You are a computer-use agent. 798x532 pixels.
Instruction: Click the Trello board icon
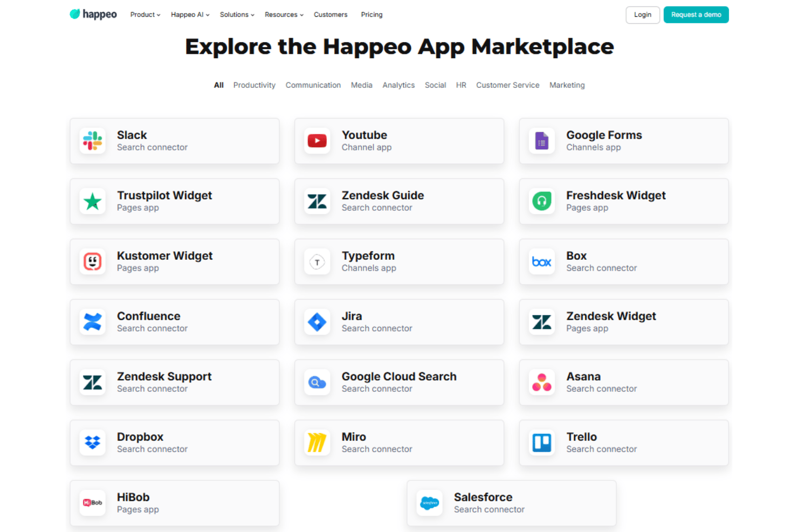542,443
